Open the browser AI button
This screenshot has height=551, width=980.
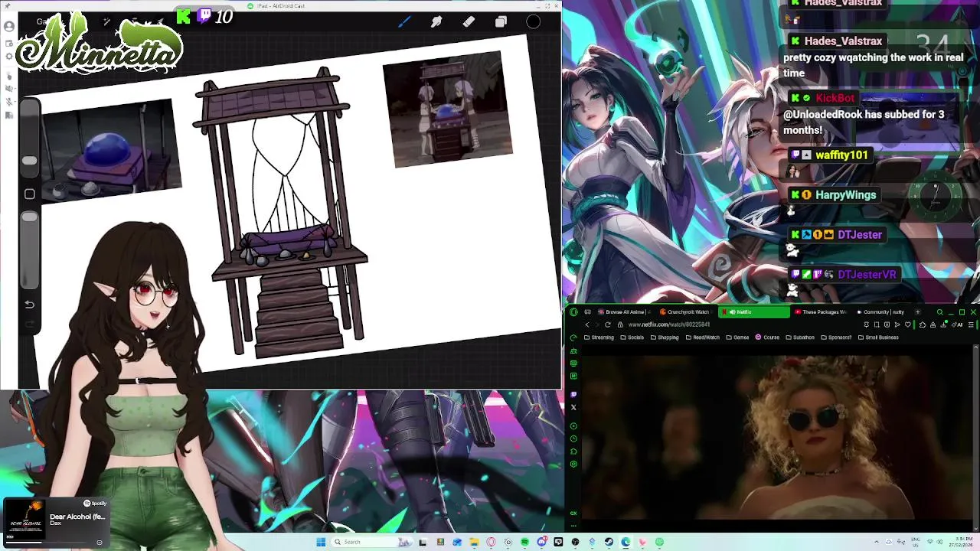[x=958, y=324]
